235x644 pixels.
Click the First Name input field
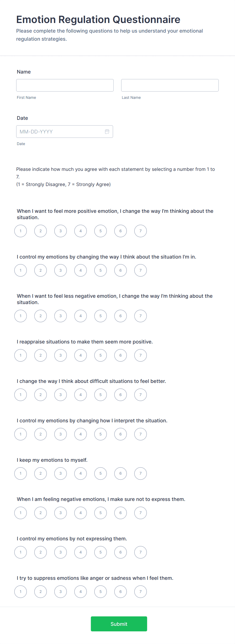click(65, 85)
